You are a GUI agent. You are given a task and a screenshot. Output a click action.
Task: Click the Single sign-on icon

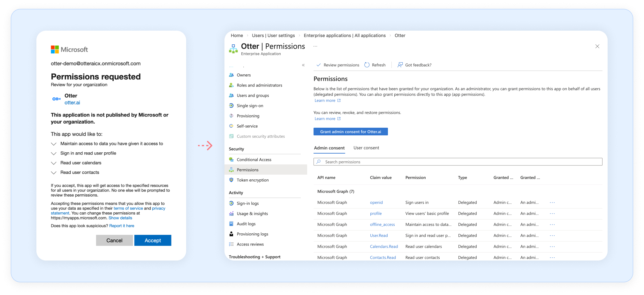pos(231,106)
